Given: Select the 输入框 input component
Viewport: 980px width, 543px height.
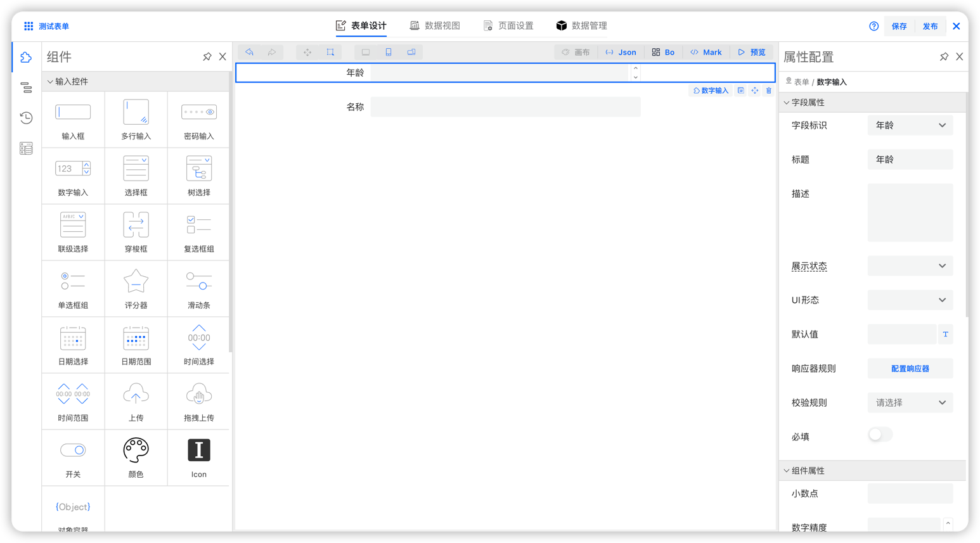Looking at the screenshot, I should (73, 120).
